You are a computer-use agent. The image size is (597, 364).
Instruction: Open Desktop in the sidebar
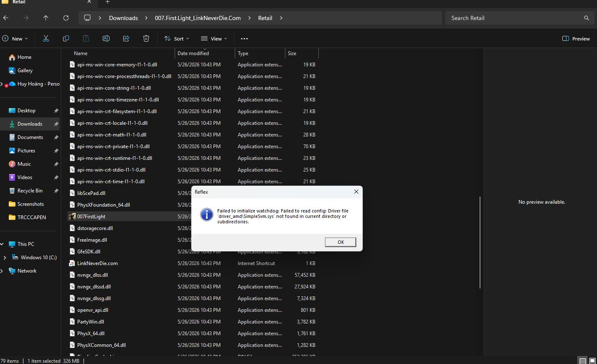tap(26, 111)
